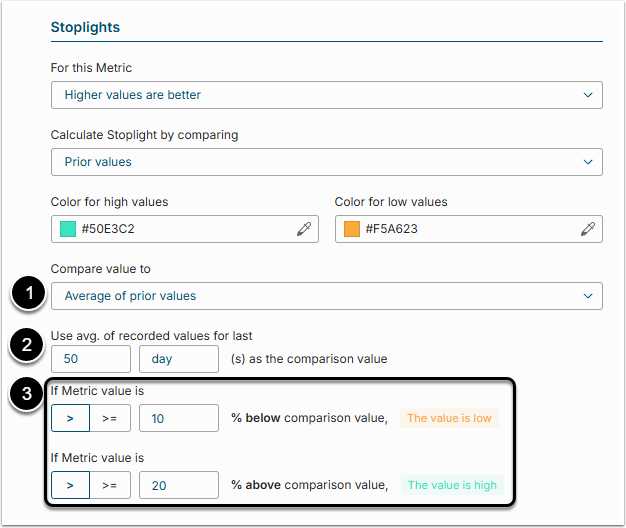This screenshot has width=626, height=528.
Task: Select '>=' toggle for below comparison rule
Action: 110,418
